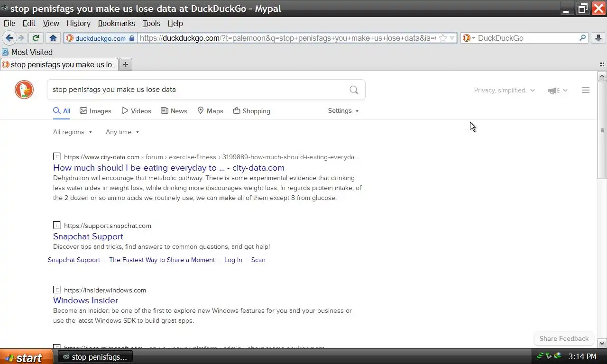The height and width of the screenshot is (364, 607).
Task: Select the All results tab
Action: click(x=62, y=111)
